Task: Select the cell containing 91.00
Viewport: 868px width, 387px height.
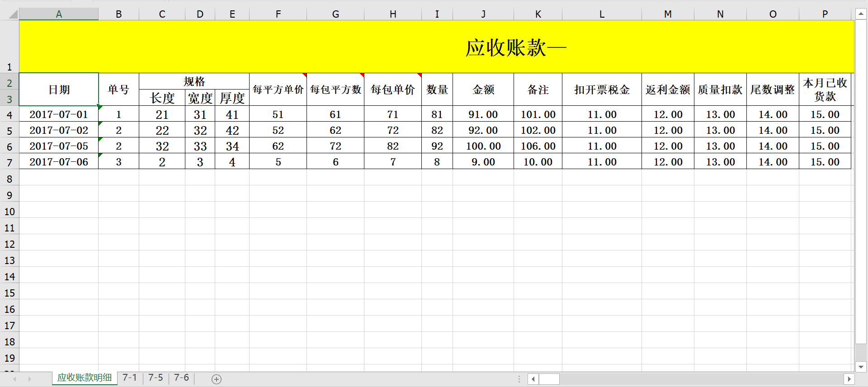Action: (483, 114)
